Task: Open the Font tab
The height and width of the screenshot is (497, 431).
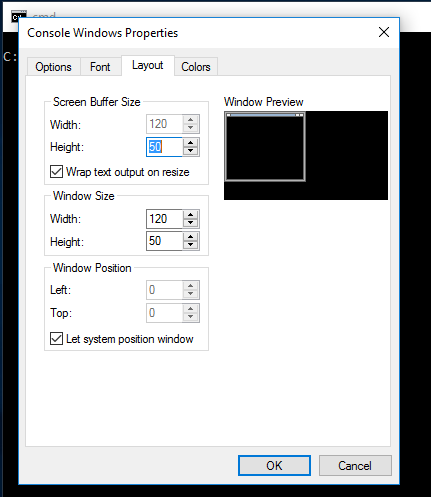Action: (100, 67)
